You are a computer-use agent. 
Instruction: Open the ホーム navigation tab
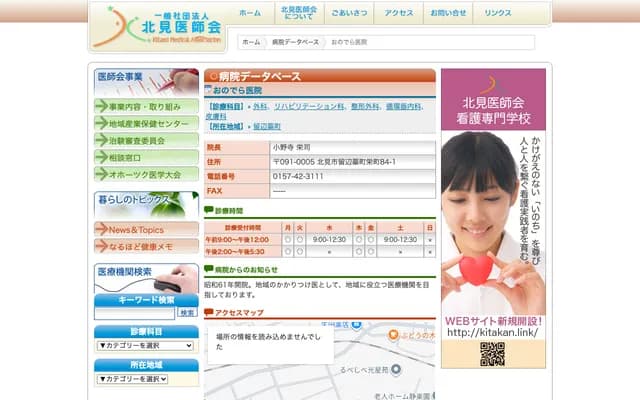250,13
